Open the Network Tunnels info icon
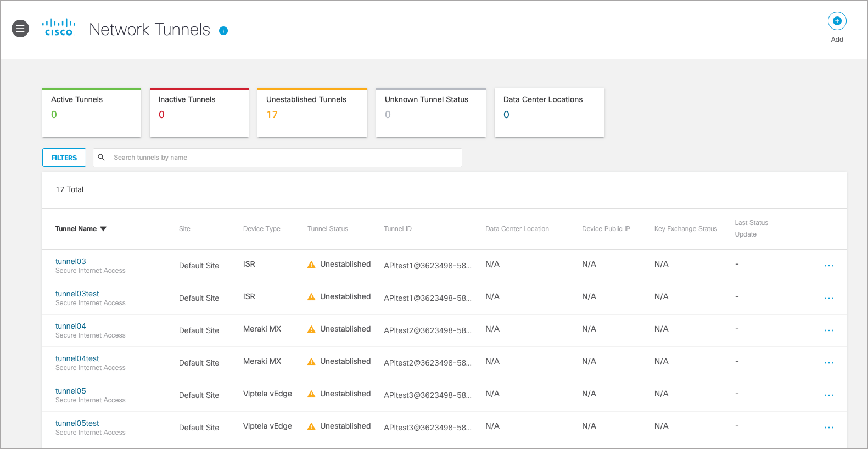The height and width of the screenshot is (449, 868). [x=223, y=31]
